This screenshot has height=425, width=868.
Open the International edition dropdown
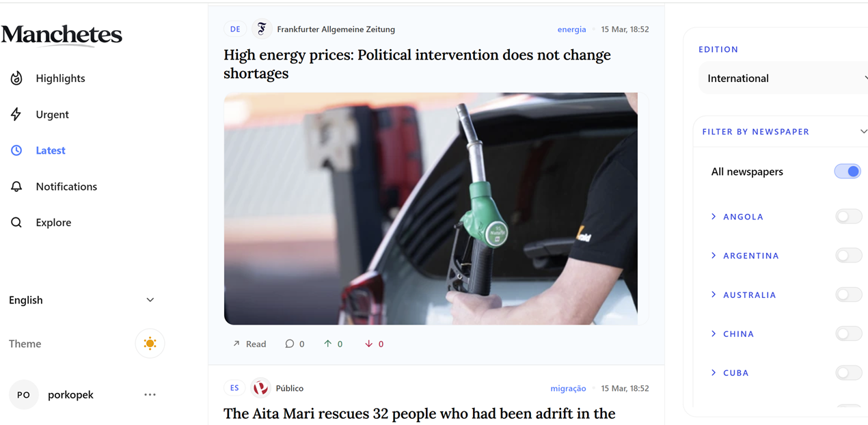point(783,79)
